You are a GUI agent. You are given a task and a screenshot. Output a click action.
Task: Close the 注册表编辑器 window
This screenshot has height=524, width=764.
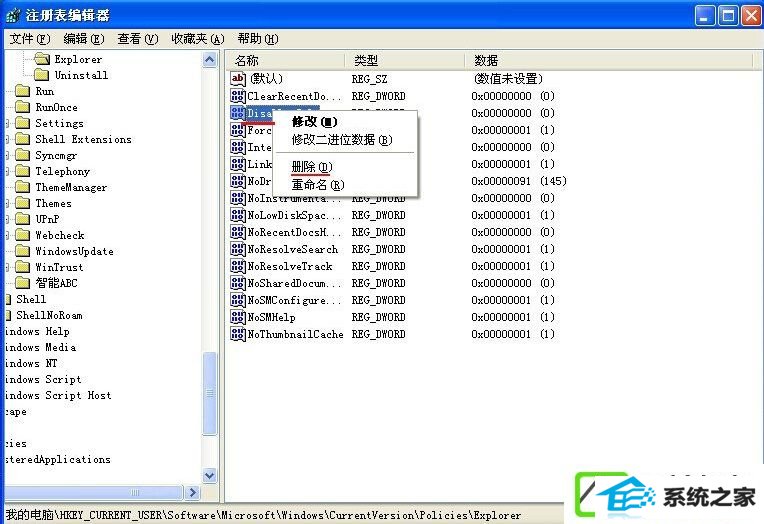(751, 16)
